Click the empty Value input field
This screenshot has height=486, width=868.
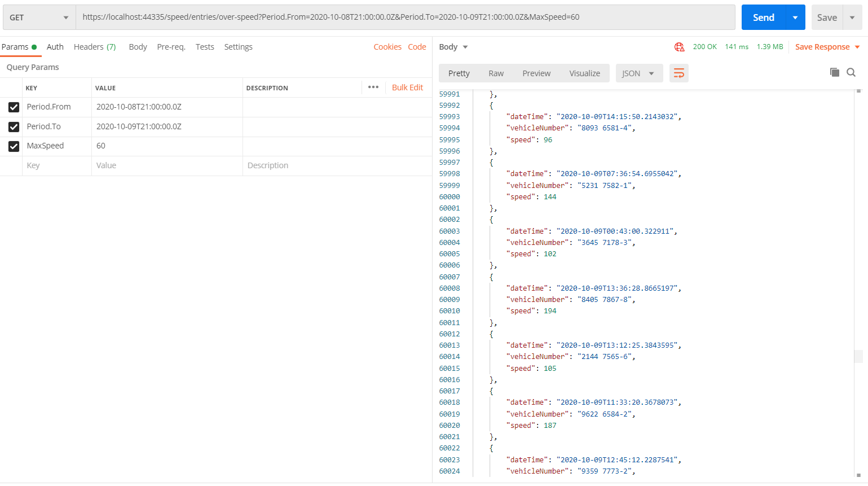point(167,165)
